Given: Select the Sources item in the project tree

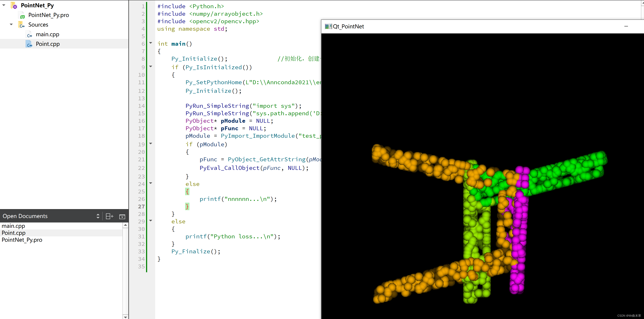Looking at the screenshot, I should coord(38,24).
